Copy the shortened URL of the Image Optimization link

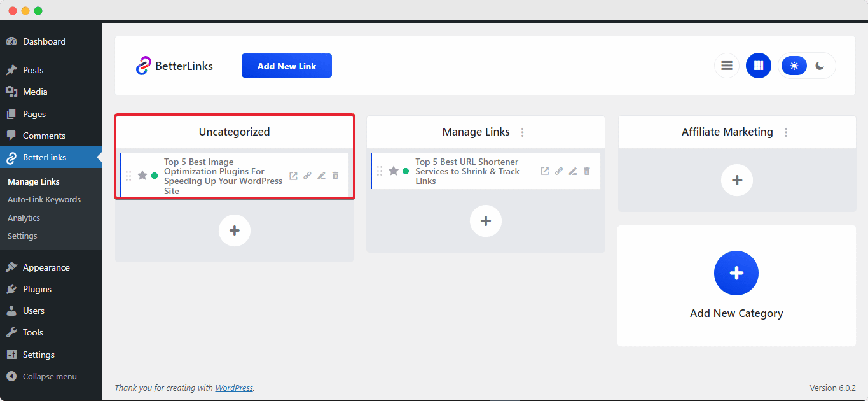pos(307,176)
